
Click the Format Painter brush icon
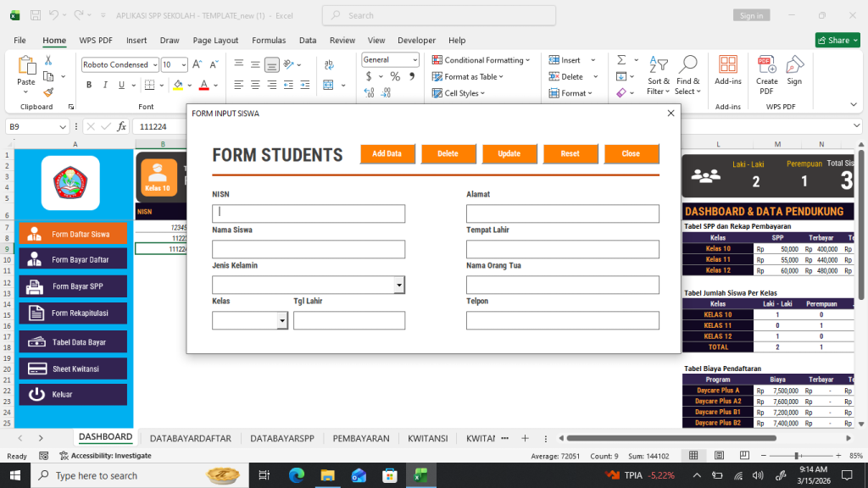coord(48,93)
